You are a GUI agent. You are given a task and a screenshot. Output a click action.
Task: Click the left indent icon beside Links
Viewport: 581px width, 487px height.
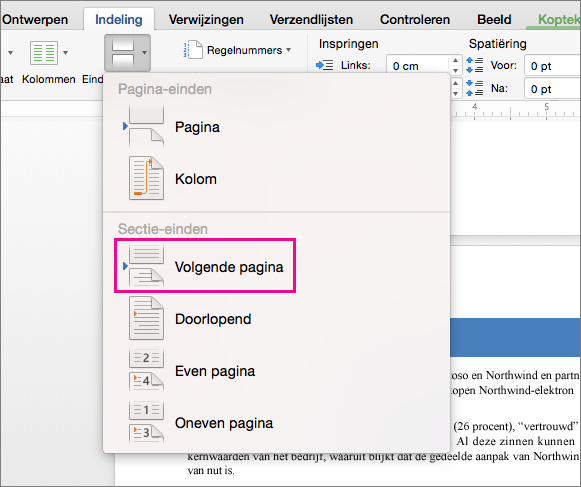coord(325,66)
